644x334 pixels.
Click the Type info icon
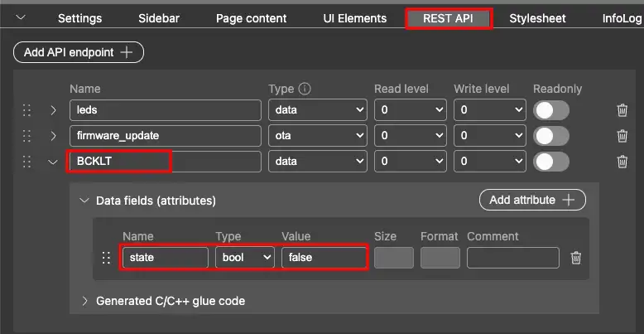tap(305, 89)
